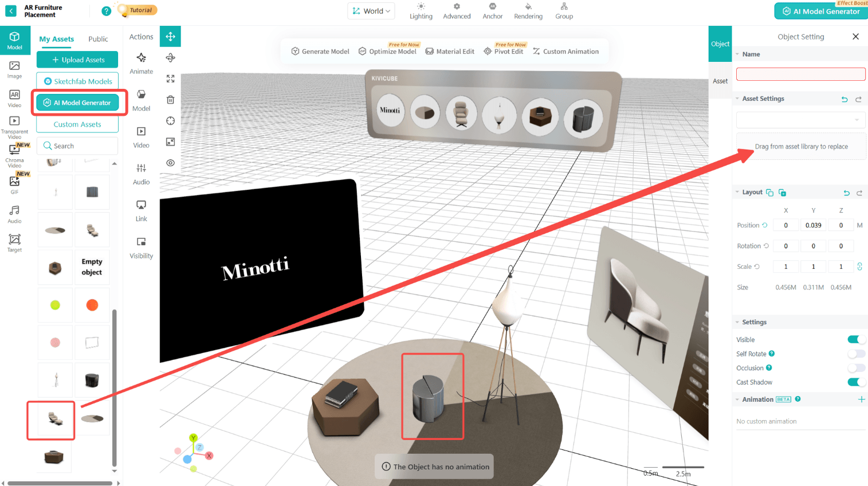Select the AR Video sidebar category
The image size is (868, 486).
[14, 99]
